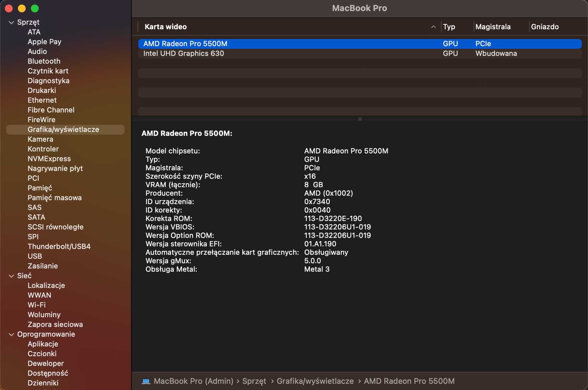Select Woluminy entry
This screenshot has height=390, width=588.
point(44,315)
